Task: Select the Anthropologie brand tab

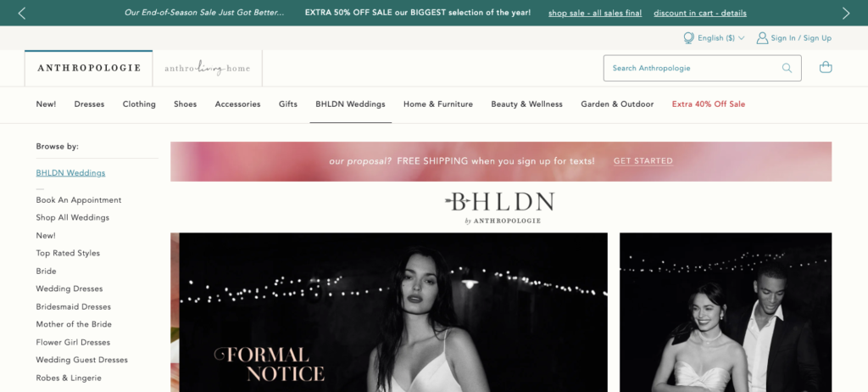Action: (x=88, y=68)
